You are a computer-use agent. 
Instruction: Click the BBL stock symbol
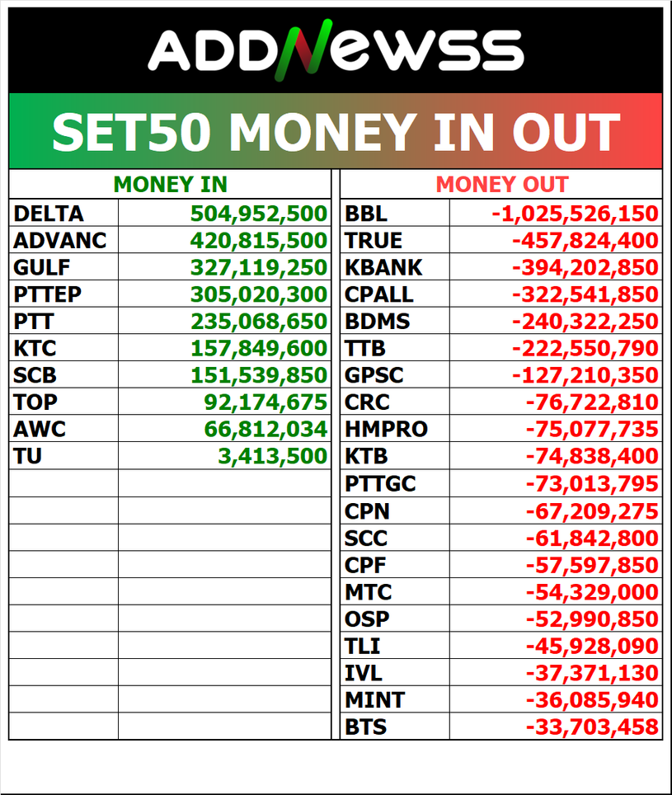point(366,214)
